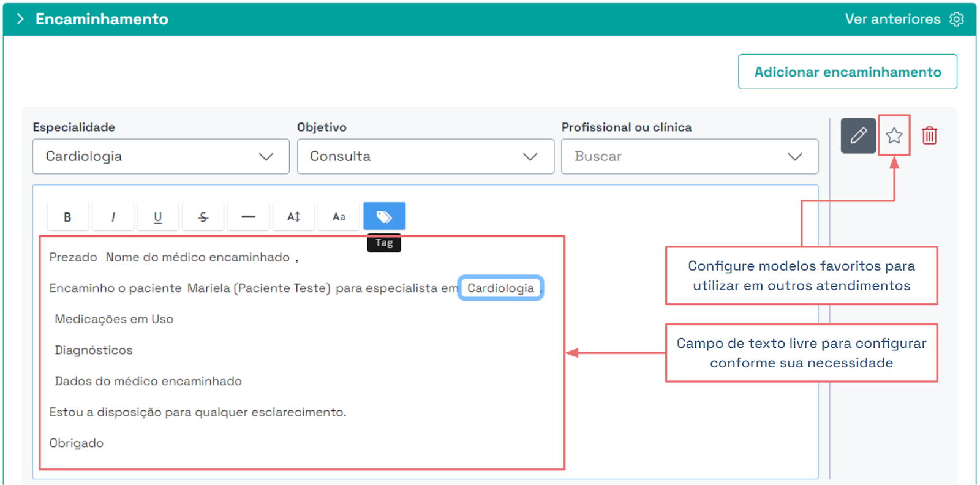The width and height of the screenshot is (980, 485).
Task: Toggle bold text formatting
Action: pos(67,217)
